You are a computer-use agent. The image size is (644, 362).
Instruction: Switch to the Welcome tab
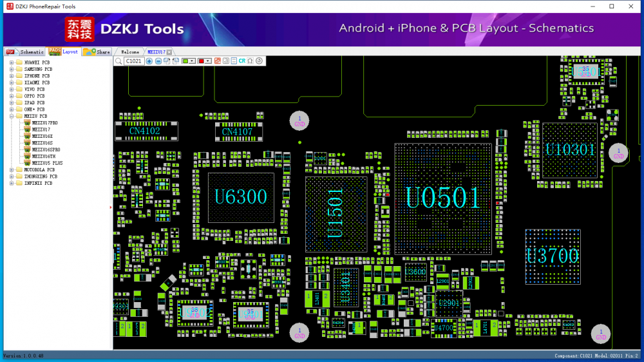130,52
